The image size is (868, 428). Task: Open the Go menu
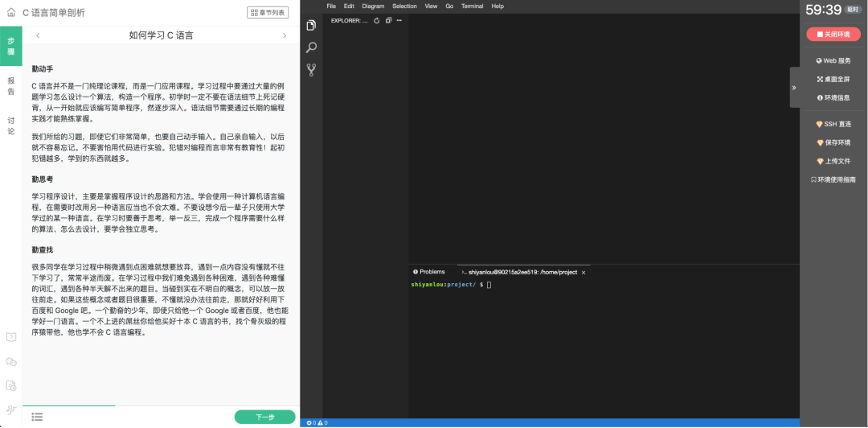(x=449, y=6)
